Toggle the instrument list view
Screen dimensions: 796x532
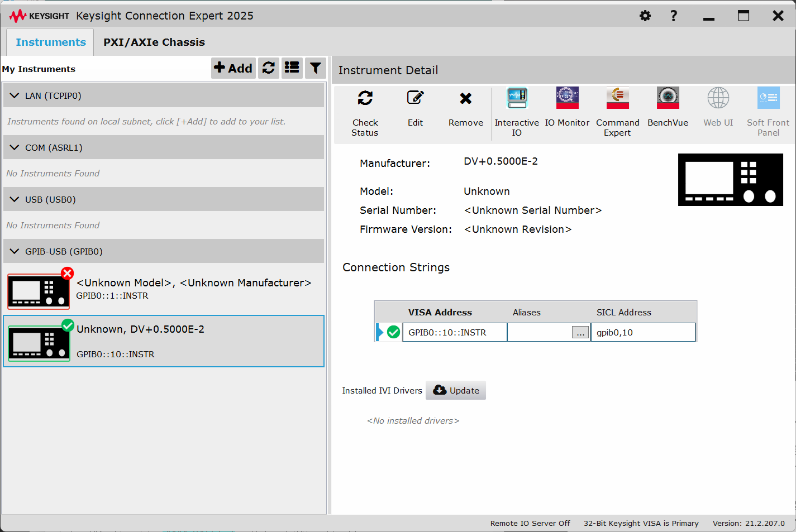coord(292,68)
